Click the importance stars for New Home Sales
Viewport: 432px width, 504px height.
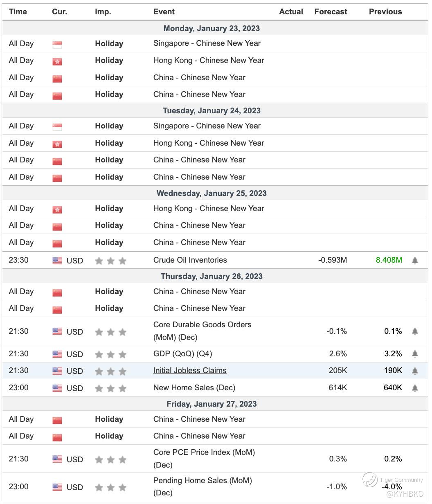coord(110,388)
